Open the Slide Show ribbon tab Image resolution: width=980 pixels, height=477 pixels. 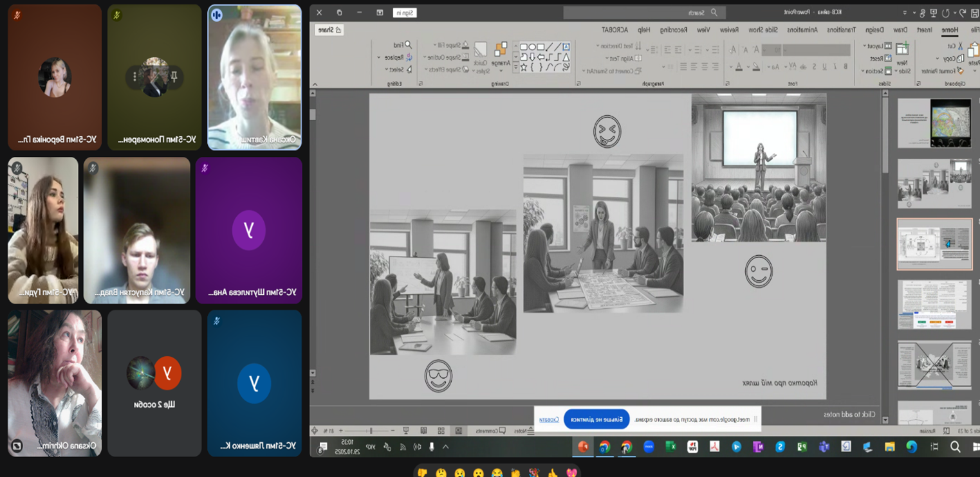[763, 30]
